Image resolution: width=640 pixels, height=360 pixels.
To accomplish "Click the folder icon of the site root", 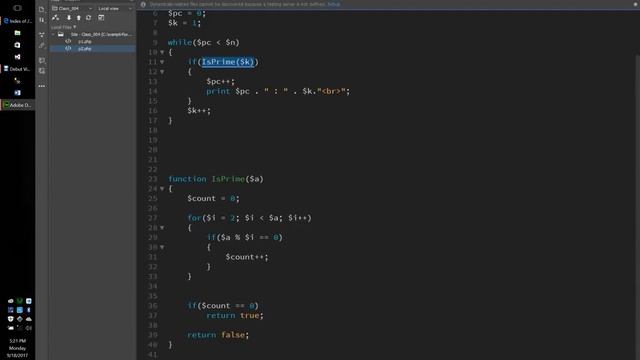I will click(60, 34).
